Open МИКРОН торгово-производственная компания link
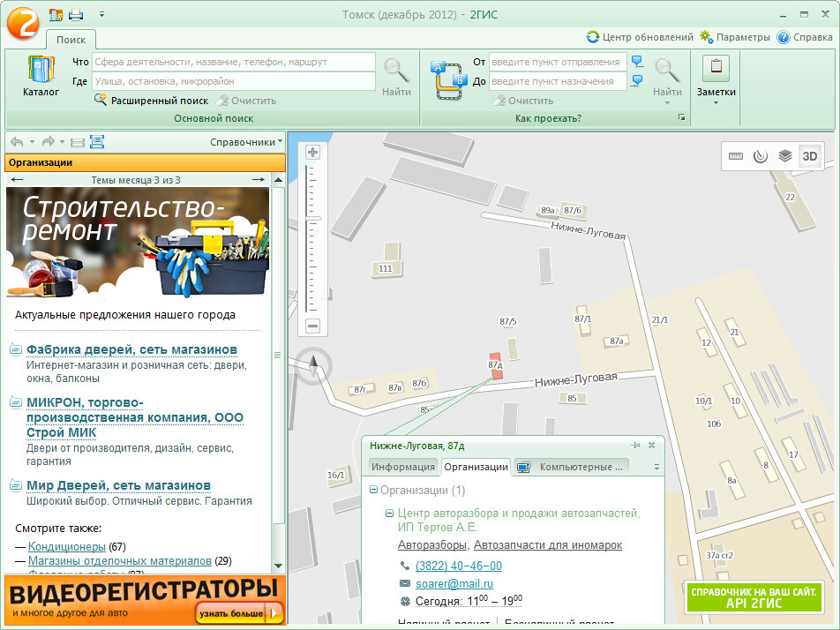 (x=135, y=417)
